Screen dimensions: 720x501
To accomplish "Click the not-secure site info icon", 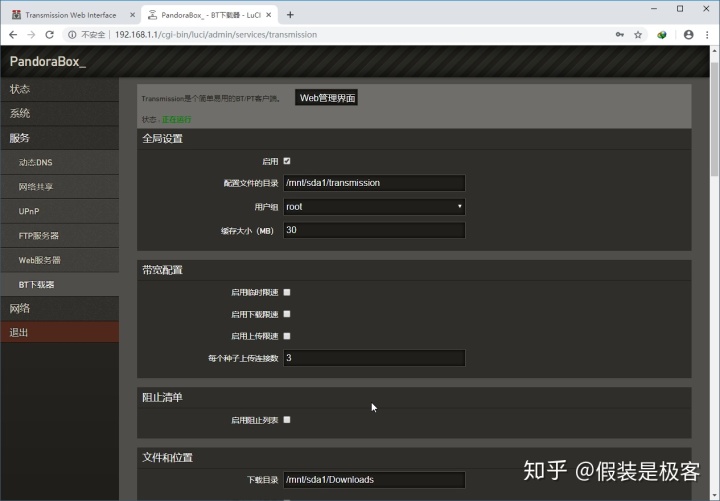I will pyautogui.click(x=72, y=34).
